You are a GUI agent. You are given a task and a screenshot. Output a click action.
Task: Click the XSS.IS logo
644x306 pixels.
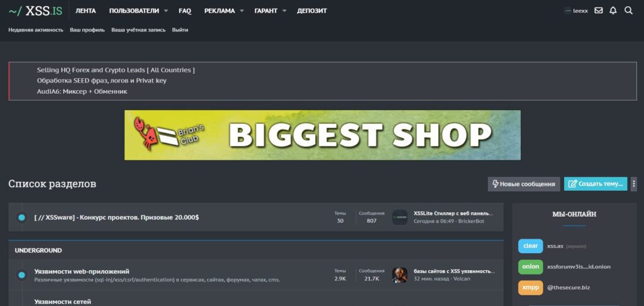coord(35,11)
